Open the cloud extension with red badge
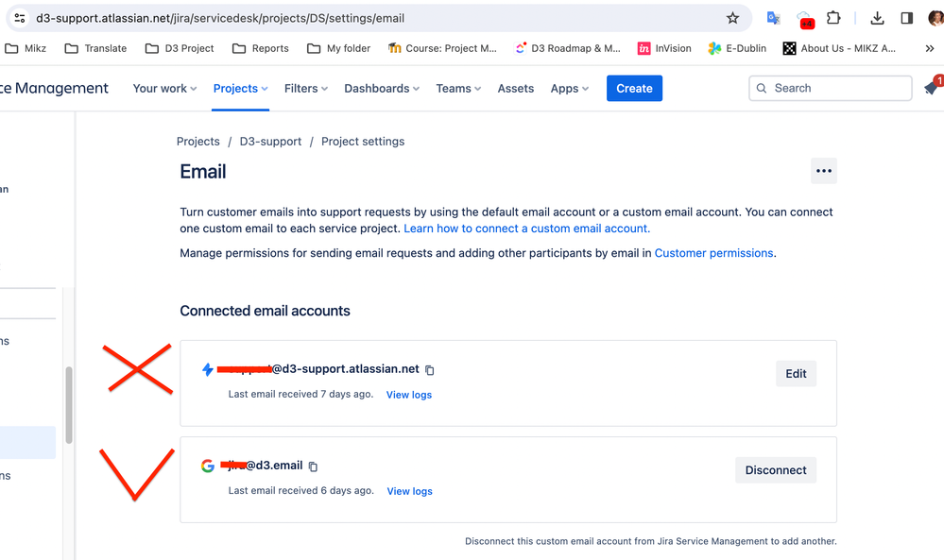This screenshot has width=944, height=560. point(804,19)
